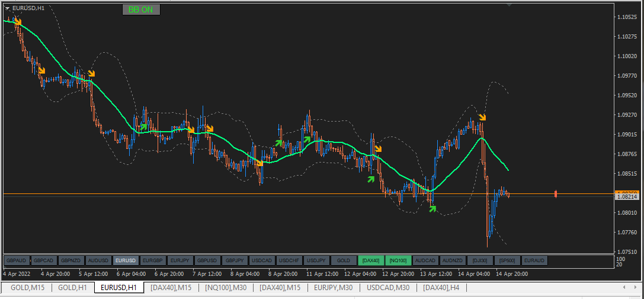Click the 8 Apr 04:00 time label
Screen dimensions: 644x299
click(x=244, y=274)
